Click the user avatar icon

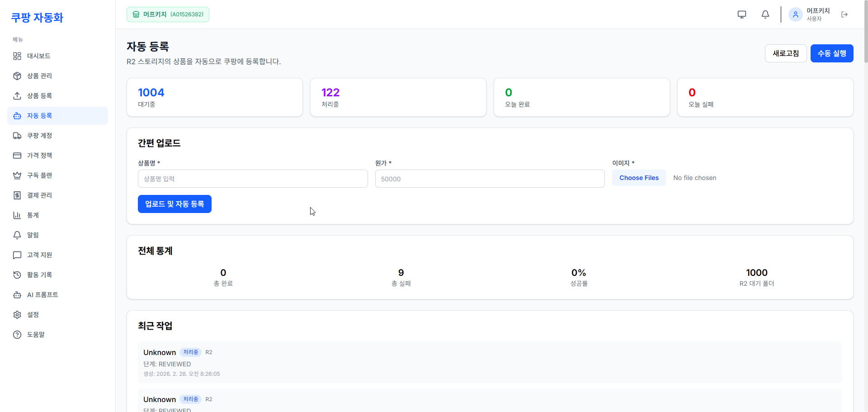[x=796, y=14]
